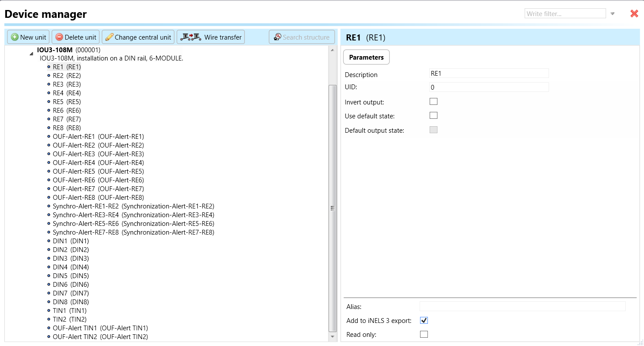Enable the Read only checkbox

pyautogui.click(x=424, y=335)
